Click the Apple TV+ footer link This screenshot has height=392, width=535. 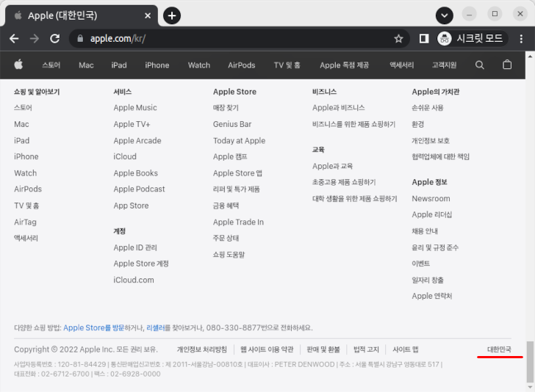pos(132,124)
